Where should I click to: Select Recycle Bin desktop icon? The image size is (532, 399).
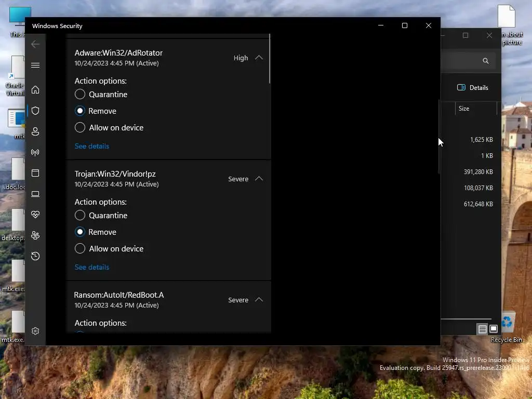click(x=507, y=328)
